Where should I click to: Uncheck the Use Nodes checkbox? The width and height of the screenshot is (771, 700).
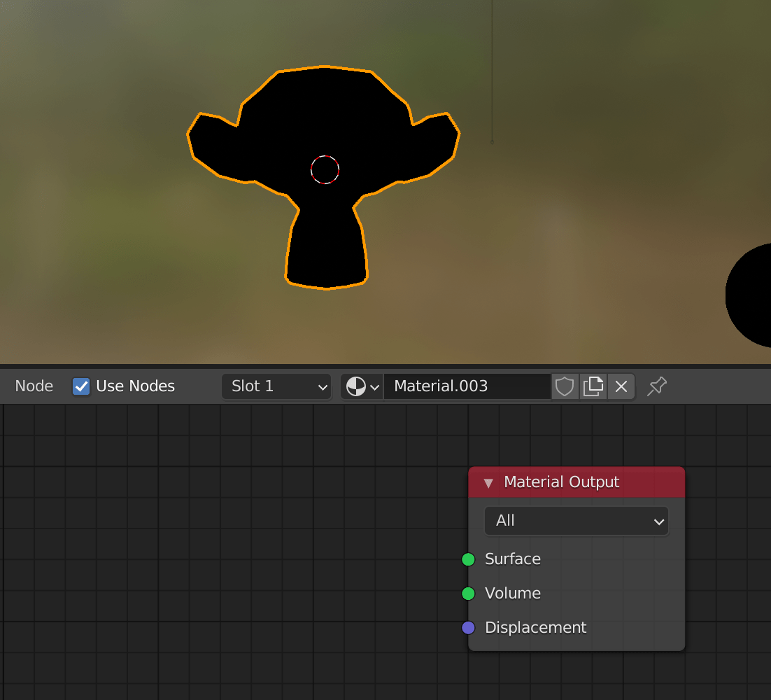click(81, 386)
